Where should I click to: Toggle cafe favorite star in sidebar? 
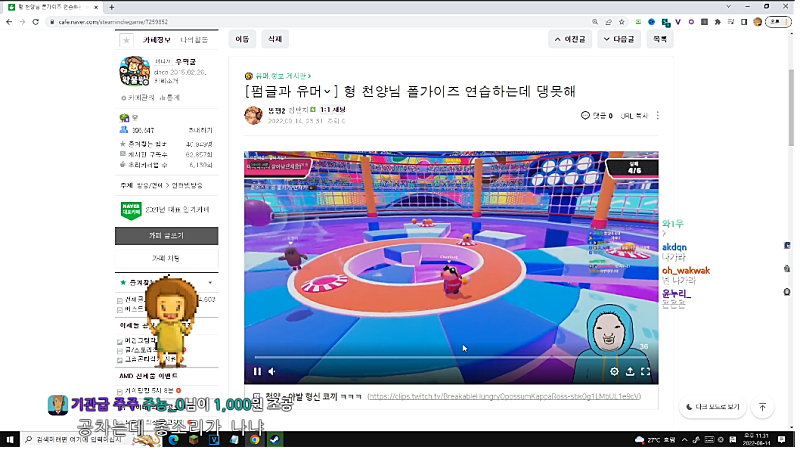pos(126,40)
